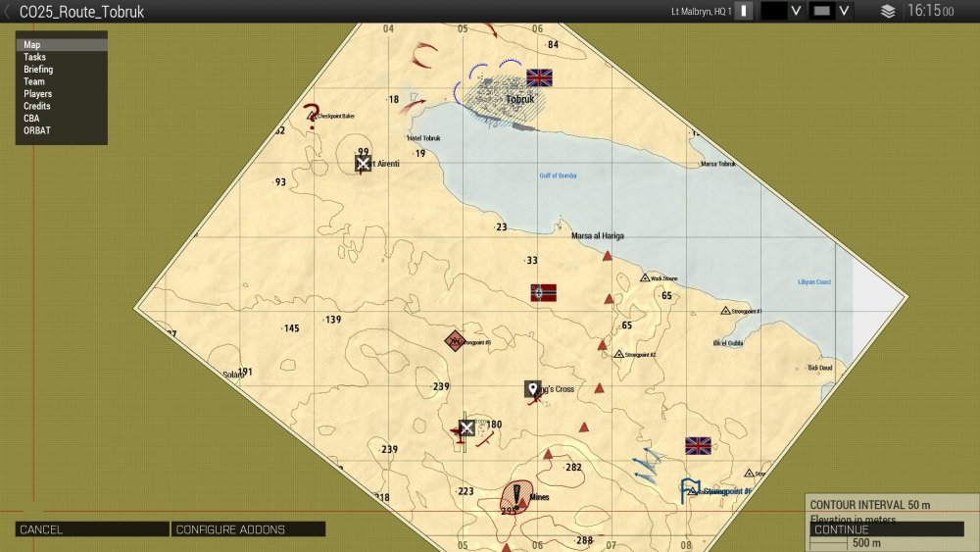Select the Tasks menu entry
This screenshot has width=980, height=552.
pos(34,58)
